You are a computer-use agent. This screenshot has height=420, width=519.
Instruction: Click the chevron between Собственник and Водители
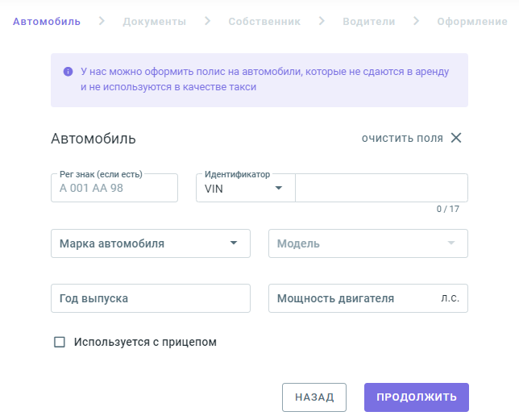click(x=322, y=21)
